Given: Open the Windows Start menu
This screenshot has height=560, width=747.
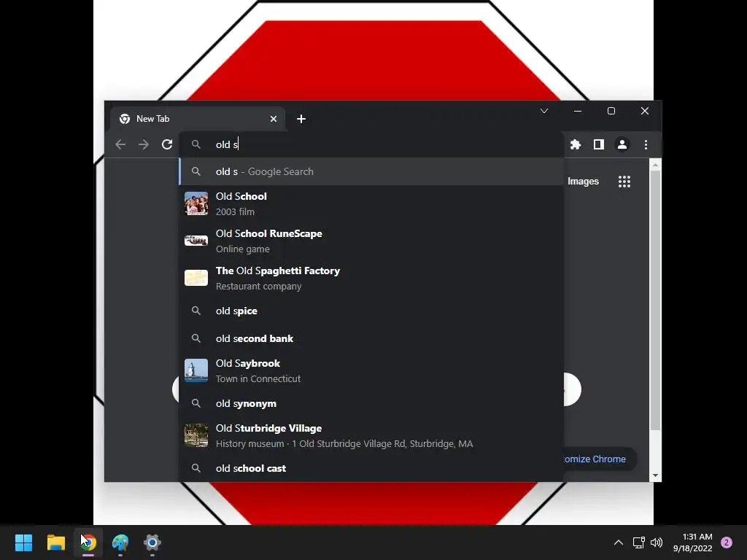Looking at the screenshot, I should (x=23, y=542).
